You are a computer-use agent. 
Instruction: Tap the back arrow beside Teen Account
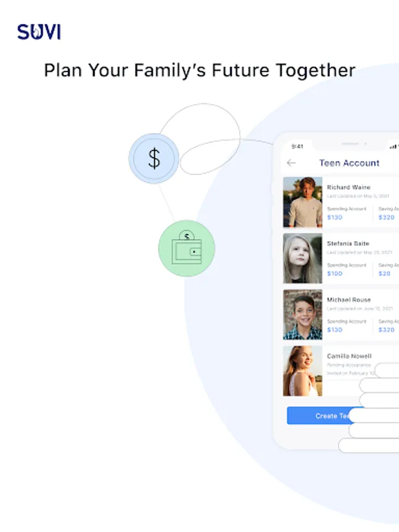pos(291,163)
